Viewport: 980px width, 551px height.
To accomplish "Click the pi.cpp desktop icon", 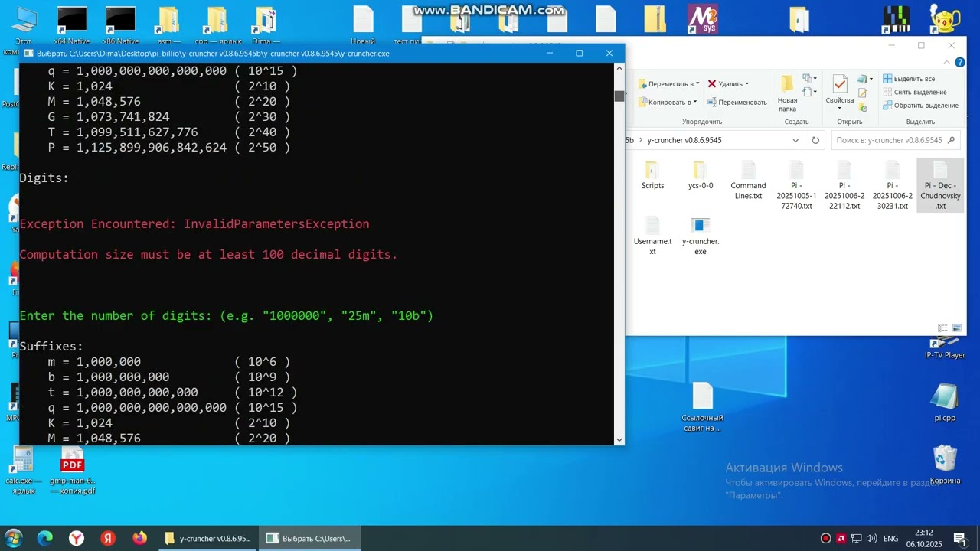I will click(945, 403).
